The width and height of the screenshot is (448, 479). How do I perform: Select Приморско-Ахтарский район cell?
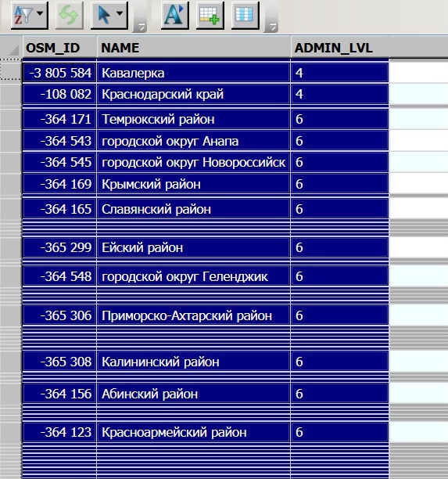193,315
